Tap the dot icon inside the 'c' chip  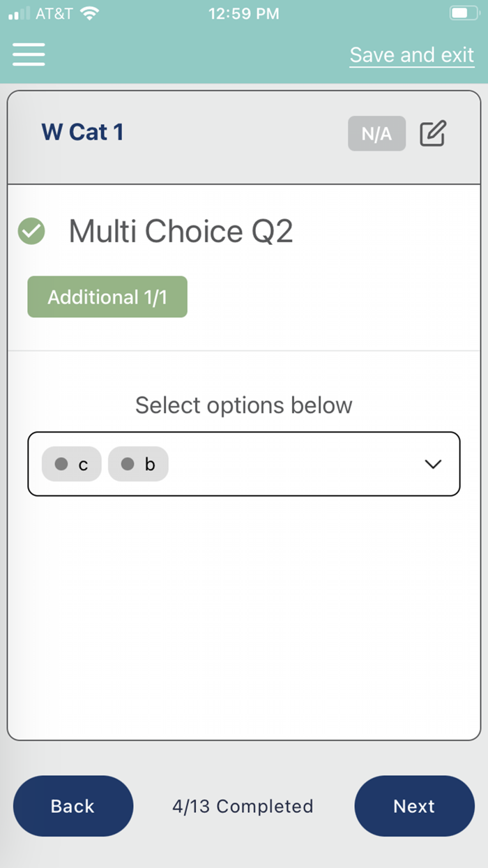61,463
